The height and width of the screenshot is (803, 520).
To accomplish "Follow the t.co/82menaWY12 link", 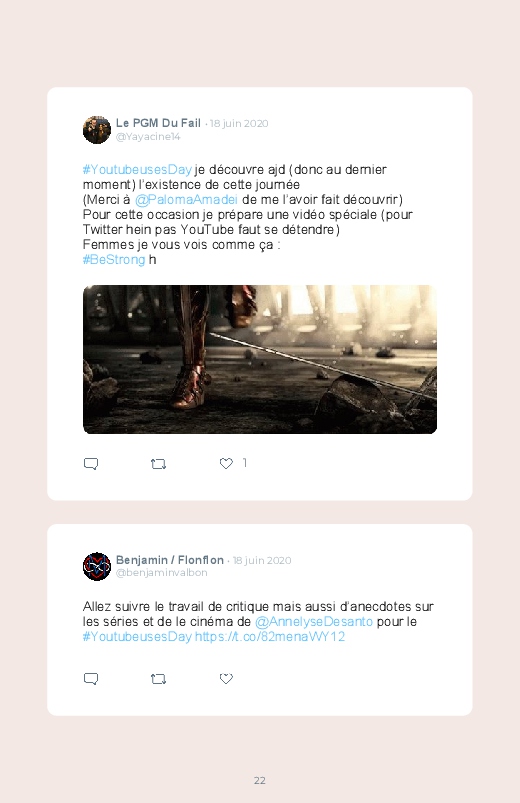I will (x=270, y=637).
